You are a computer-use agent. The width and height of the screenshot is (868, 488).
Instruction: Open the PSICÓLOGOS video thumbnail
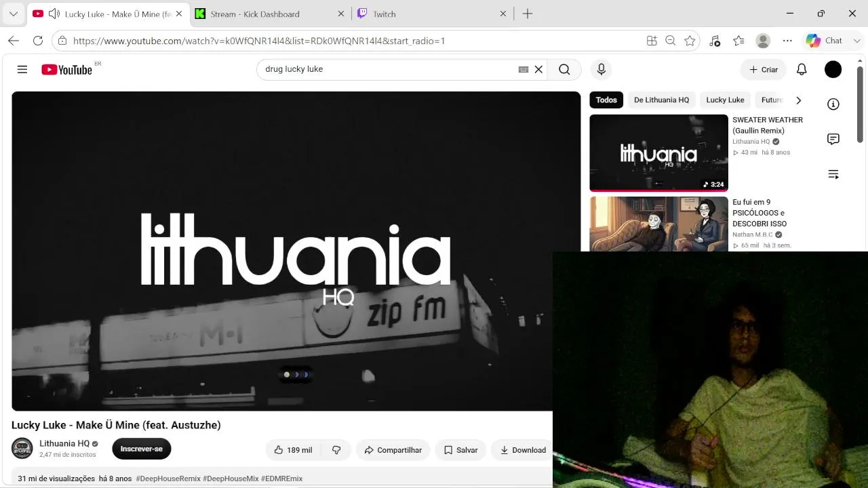click(x=658, y=224)
